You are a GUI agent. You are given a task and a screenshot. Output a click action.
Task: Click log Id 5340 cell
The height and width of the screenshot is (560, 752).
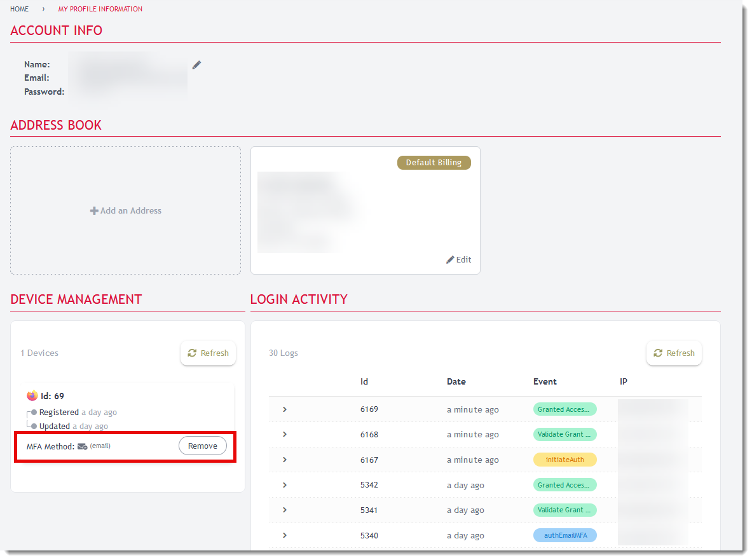coord(369,536)
